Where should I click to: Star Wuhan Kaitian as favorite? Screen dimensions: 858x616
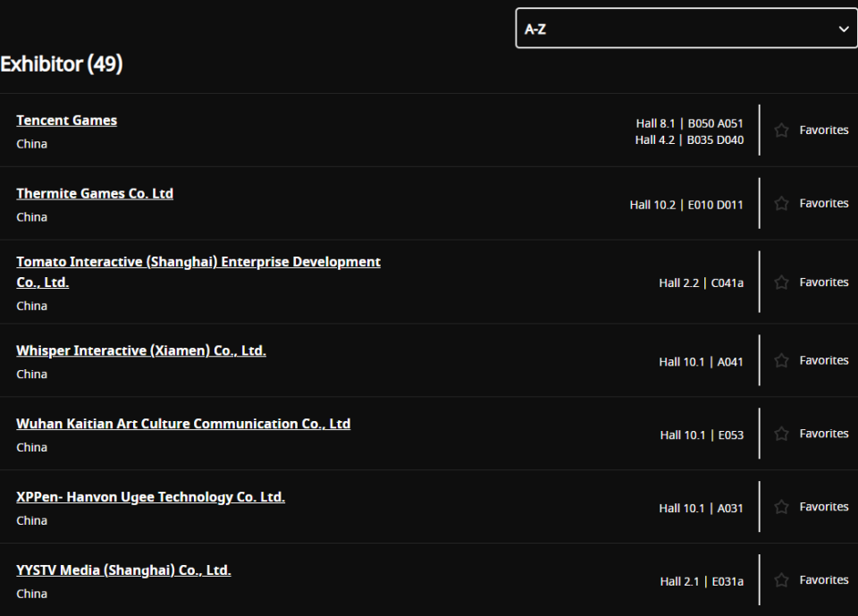781,434
